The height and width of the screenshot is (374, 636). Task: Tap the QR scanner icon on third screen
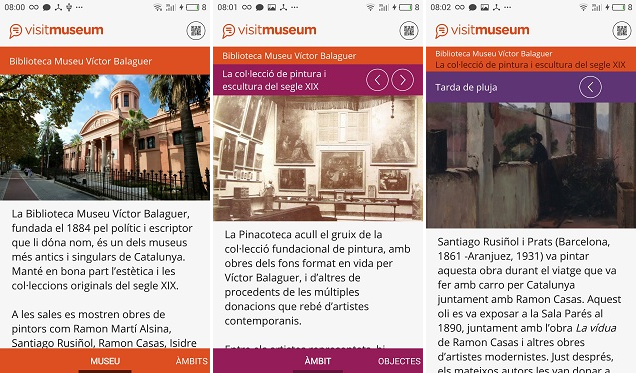pyautogui.click(x=622, y=30)
